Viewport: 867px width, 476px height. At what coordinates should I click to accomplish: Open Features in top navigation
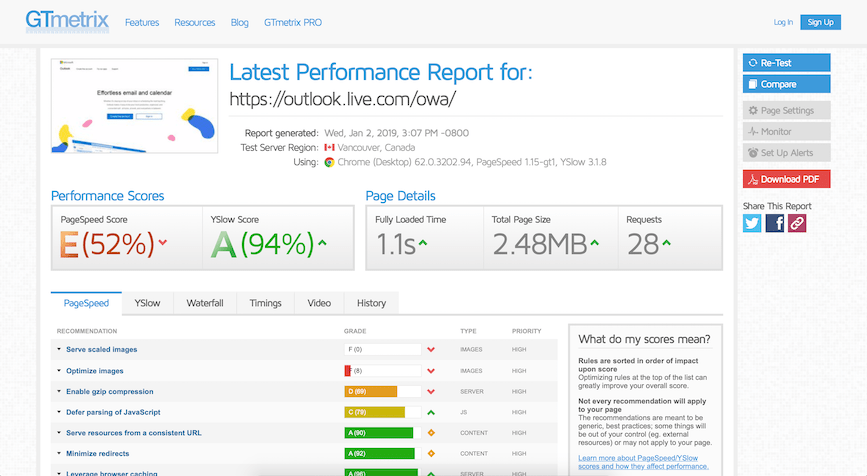click(x=142, y=23)
